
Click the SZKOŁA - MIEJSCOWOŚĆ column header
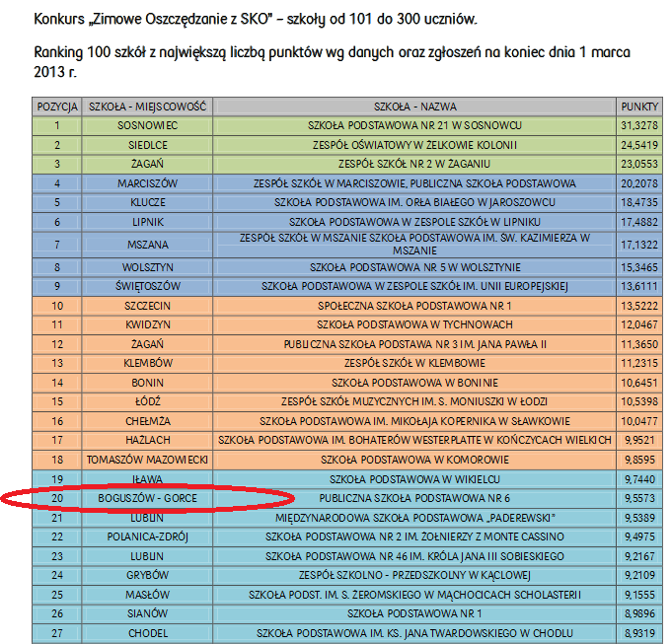coord(147,107)
